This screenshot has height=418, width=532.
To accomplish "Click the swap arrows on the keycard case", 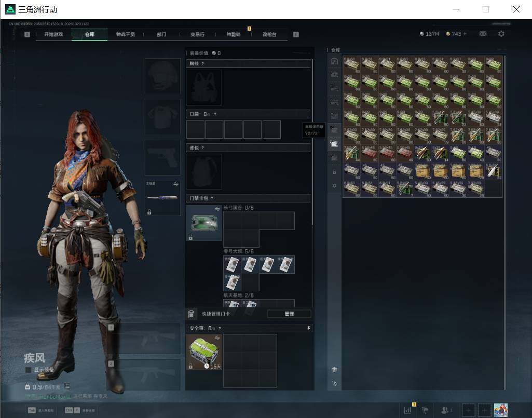I will pos(217,209).
